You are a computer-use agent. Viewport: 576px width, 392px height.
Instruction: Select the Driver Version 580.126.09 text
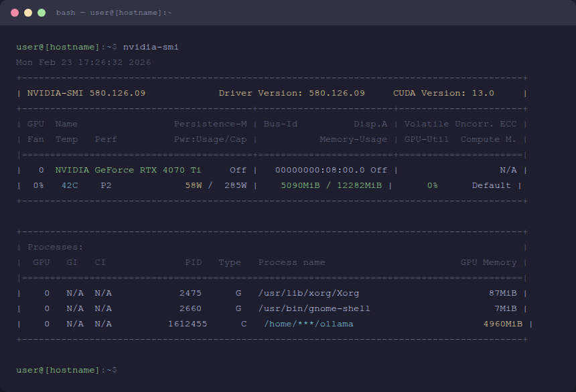pyautogui.click(x=291, y=93)
